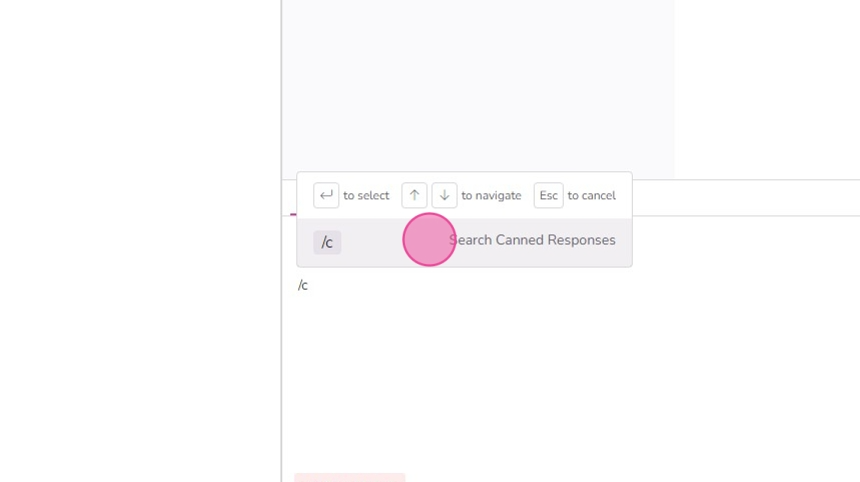Click the 'to cancel' hint text

pos(591,196)
